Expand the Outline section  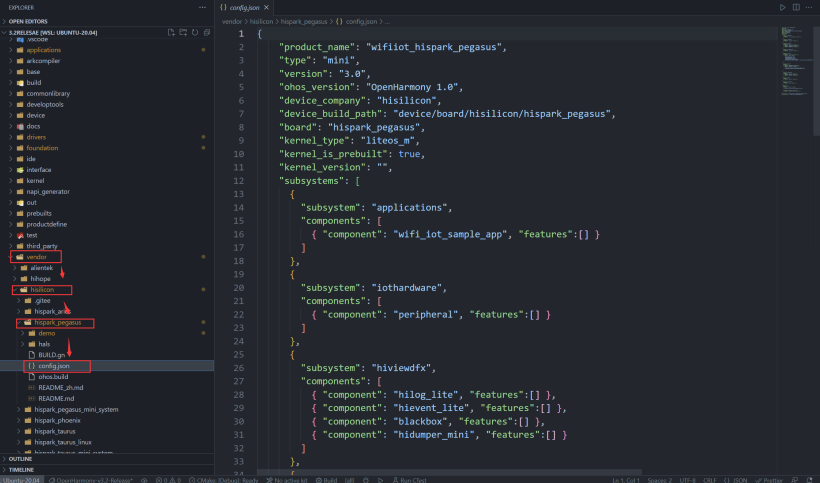(20, 458)
